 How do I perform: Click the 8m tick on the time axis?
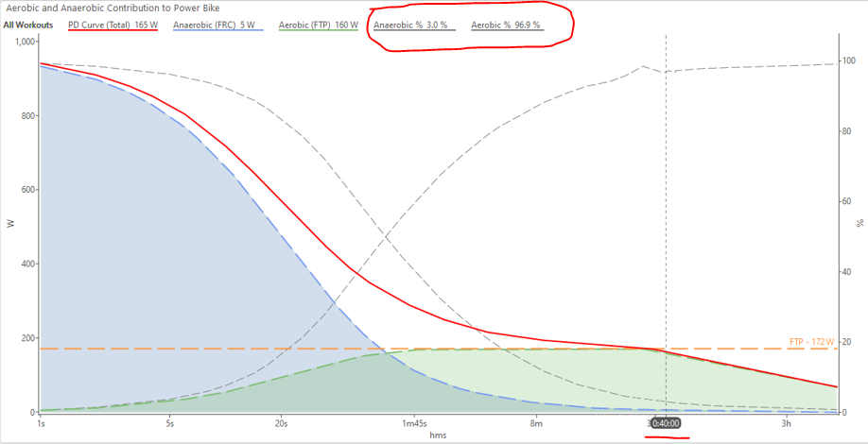click(x=536, y=423)
